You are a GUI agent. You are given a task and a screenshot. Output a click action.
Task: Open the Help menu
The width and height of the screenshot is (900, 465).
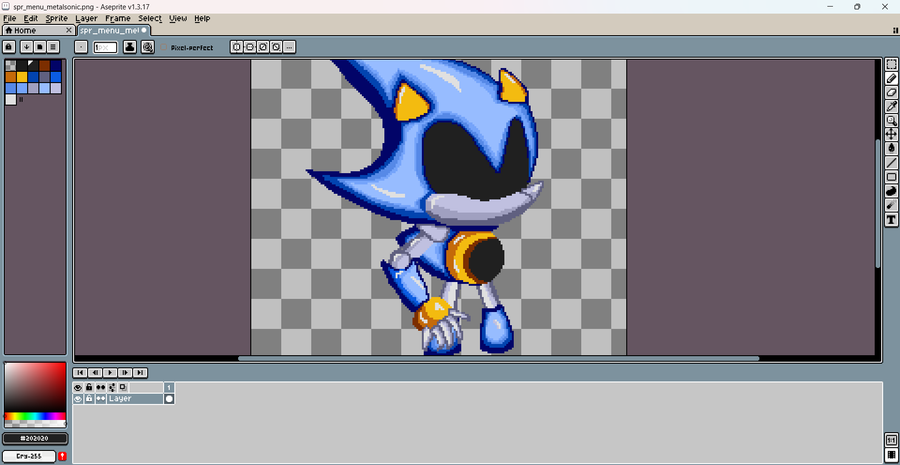(202, 18)
